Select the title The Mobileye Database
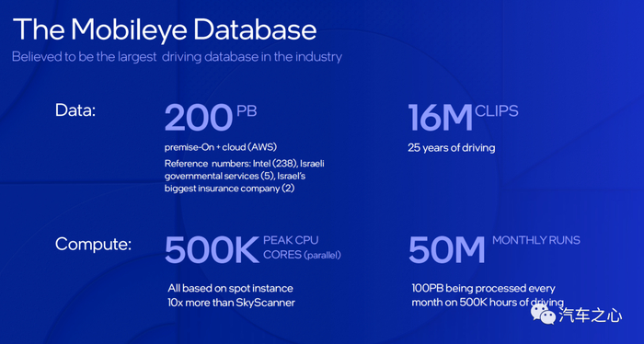Screen dimensions: 644x344 point(165,29)
